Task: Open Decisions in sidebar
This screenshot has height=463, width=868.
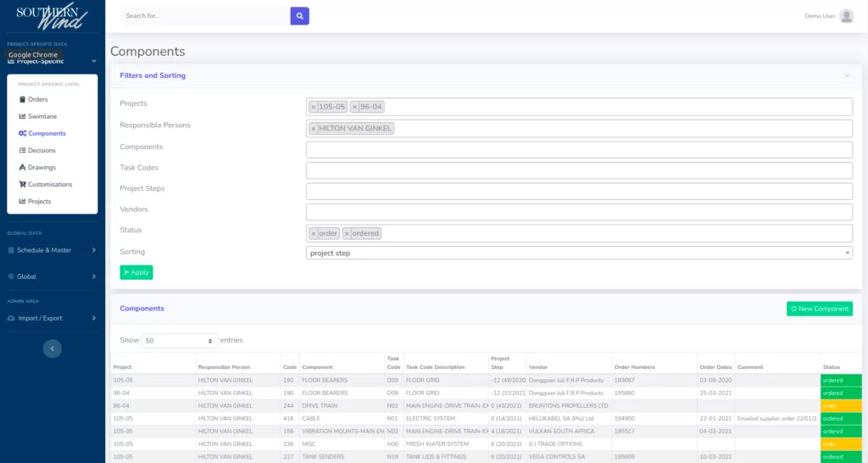Action: coord(37,151)
